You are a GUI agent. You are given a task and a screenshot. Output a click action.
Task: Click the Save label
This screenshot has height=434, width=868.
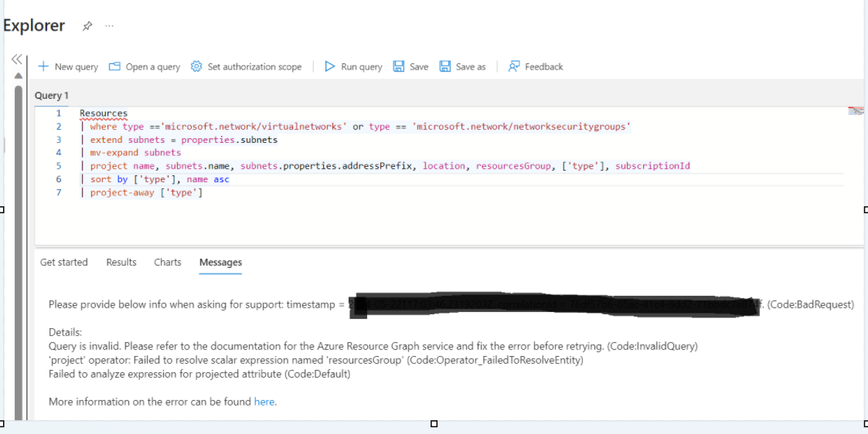(419, 67)
